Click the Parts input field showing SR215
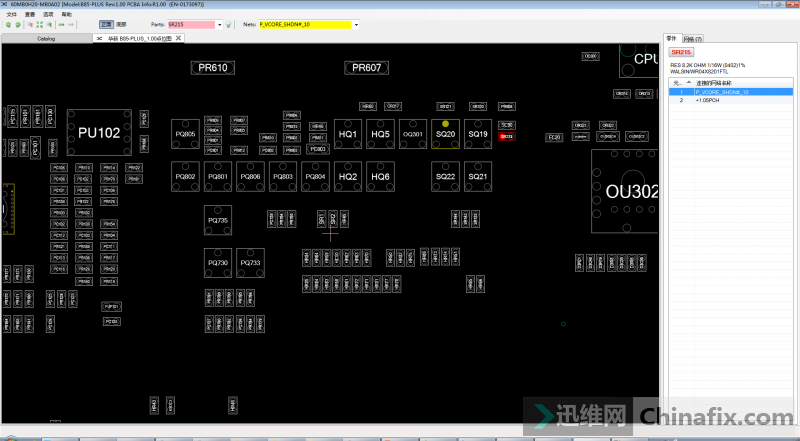This screenshot has width=800, height=441. pyautogui.click(x=191, y=24)
